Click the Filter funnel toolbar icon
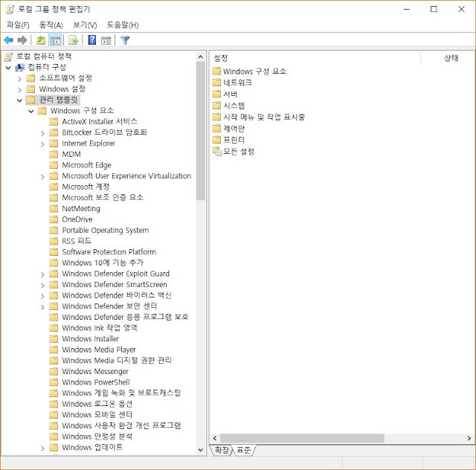Screen dimensions: 476x470 coord(125,40)
